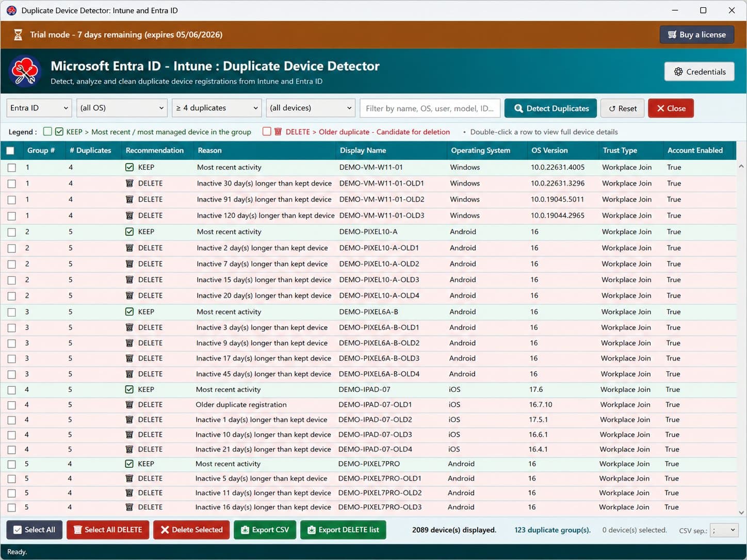Click the scroll up arrow of the table
Image resolution: width=747 pixels, height=560 pixels.
(741, 167)
